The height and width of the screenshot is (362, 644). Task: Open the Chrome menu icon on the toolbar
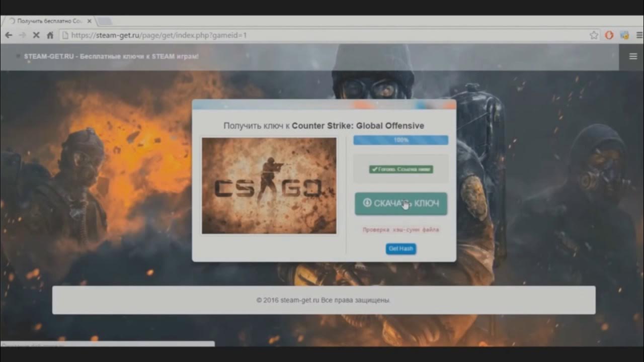pyautogui.click(x=638, y=35)
